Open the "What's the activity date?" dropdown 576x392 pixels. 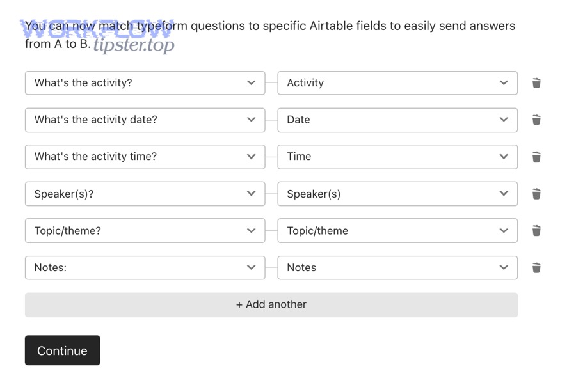[145, 120]
